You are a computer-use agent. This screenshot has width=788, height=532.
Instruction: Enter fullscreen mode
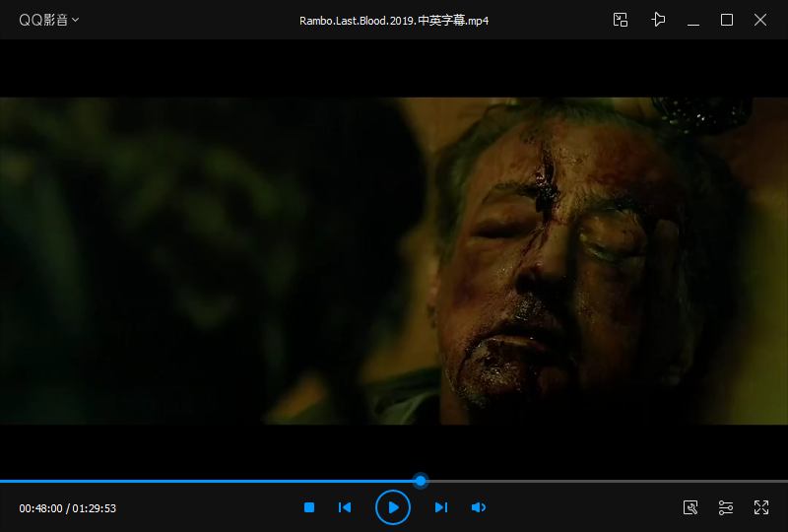[761, 507]
